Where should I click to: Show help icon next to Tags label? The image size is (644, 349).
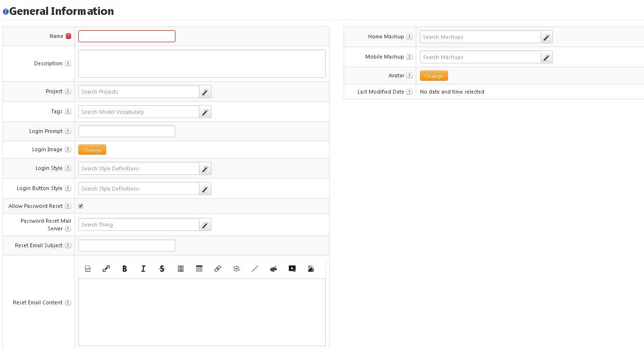68,111
